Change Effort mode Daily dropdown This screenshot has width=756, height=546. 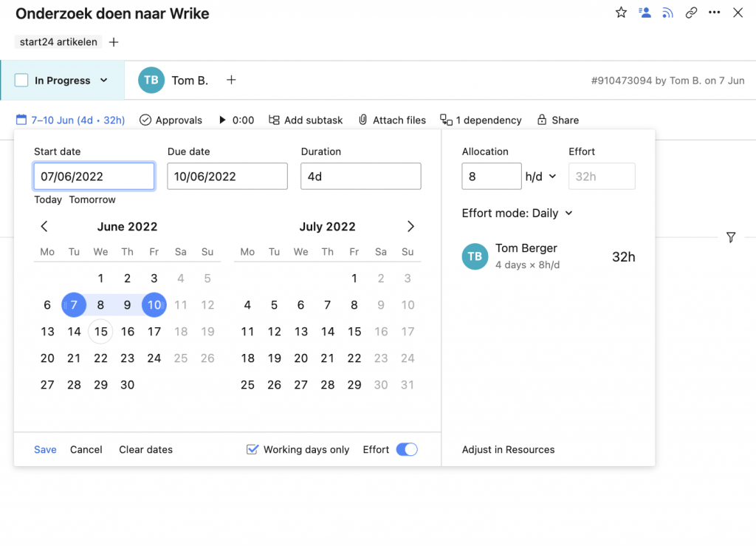click(x=517, y=213)
